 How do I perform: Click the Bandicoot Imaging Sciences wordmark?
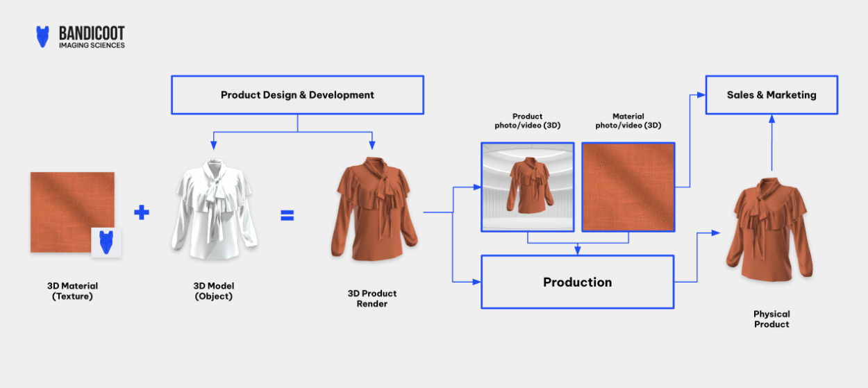(92, 37)
